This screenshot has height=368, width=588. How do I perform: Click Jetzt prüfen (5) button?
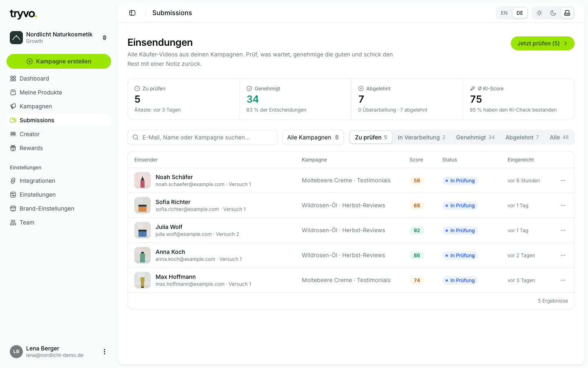(x=543, y=43)
